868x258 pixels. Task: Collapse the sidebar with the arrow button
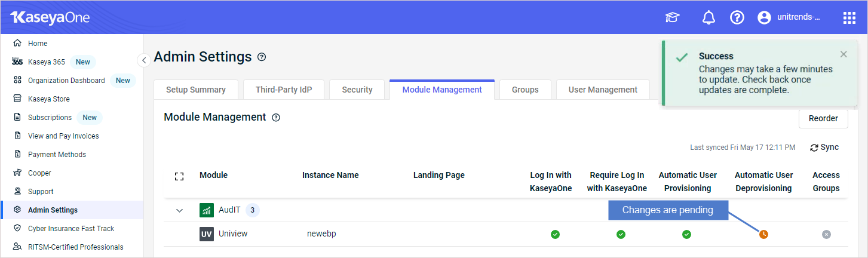coord(143,60)
